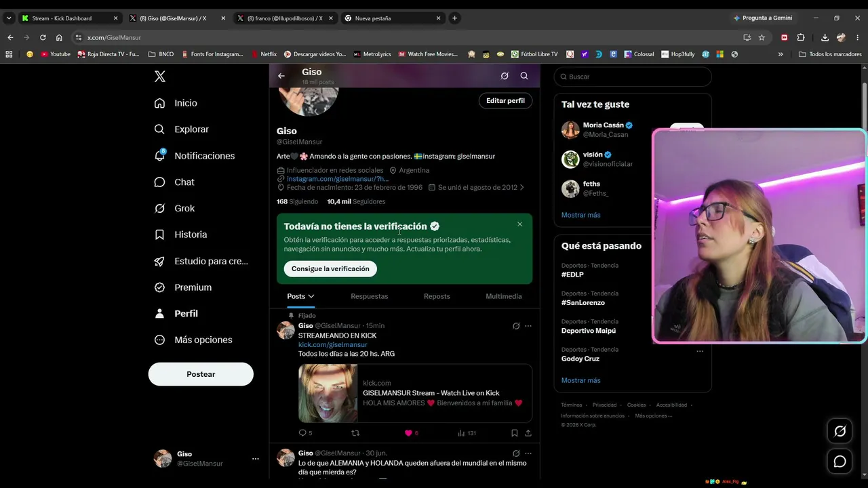Image resolution: width=868 pixels, height=488 pixels.
Task: Repost the pinned post
Action: point(355,433)
